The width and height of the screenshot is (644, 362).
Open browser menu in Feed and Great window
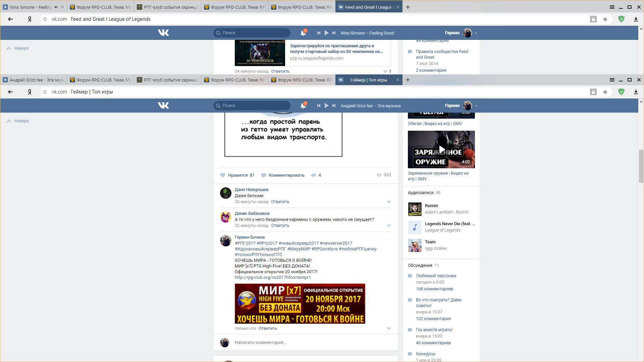coord(612,7)
